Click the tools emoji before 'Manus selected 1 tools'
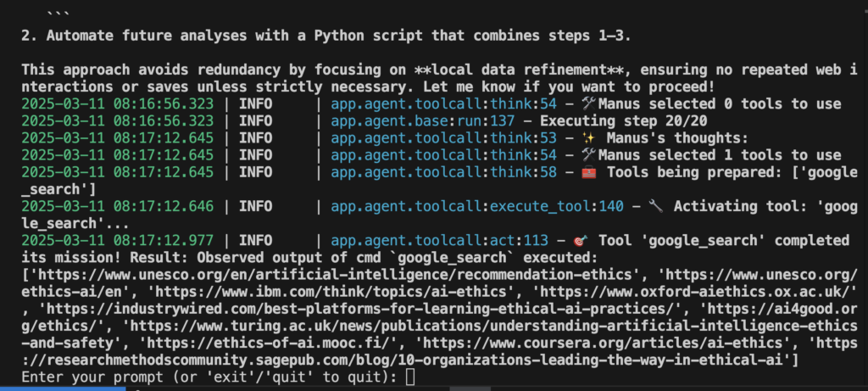Image resolution: width=868 pixels, height=391 pixels. (588, 155)
